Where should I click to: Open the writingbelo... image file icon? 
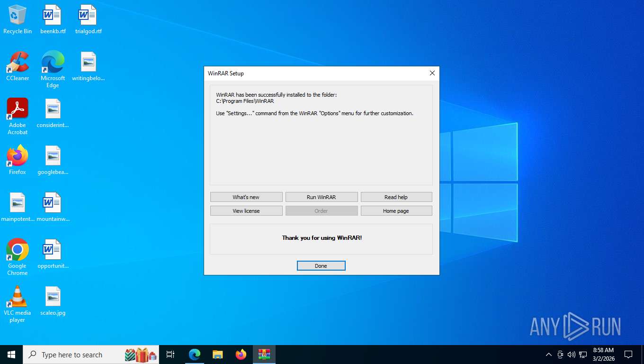click(88, 66)
